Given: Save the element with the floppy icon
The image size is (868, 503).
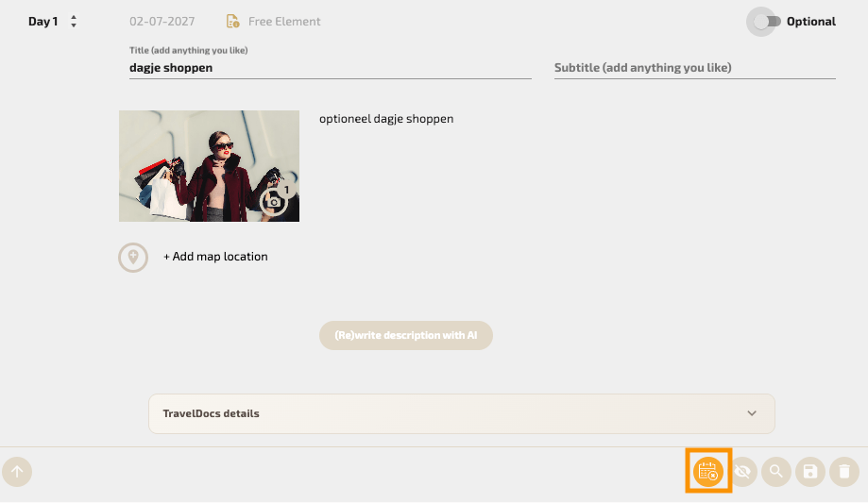Looking at the screenshot, I should [x=810, y=471].
